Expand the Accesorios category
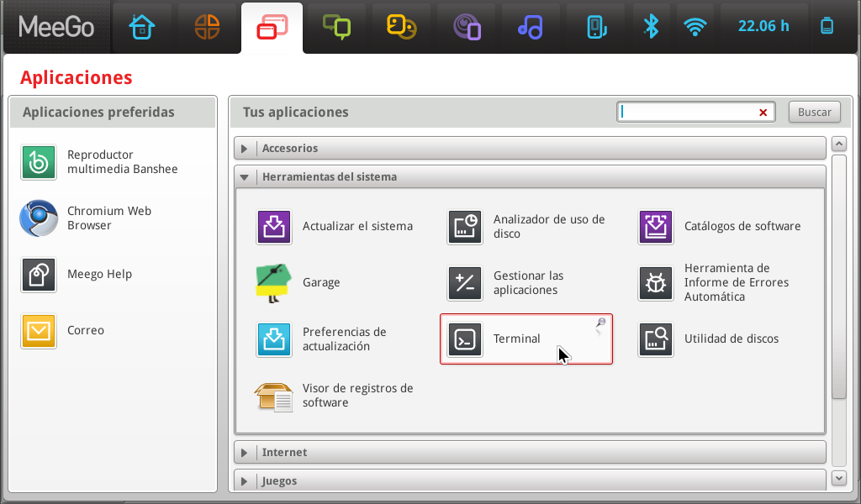 pos(530,148)
